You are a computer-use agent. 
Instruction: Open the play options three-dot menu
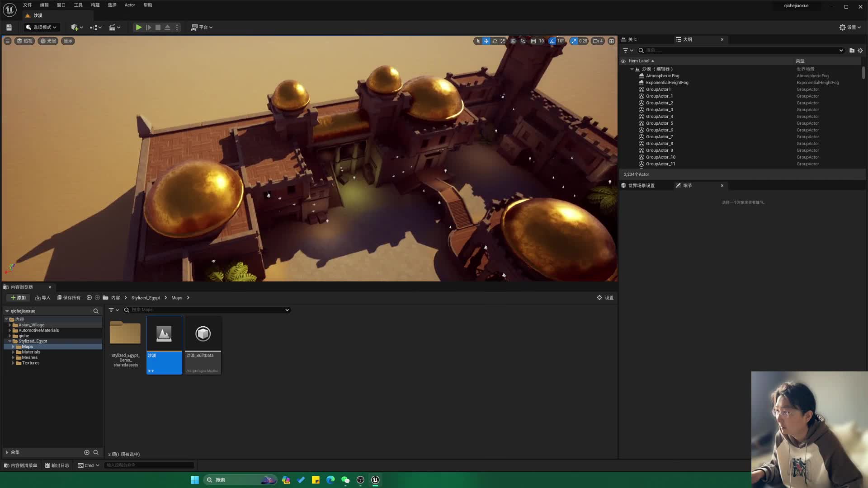click(x=177, y=28)
